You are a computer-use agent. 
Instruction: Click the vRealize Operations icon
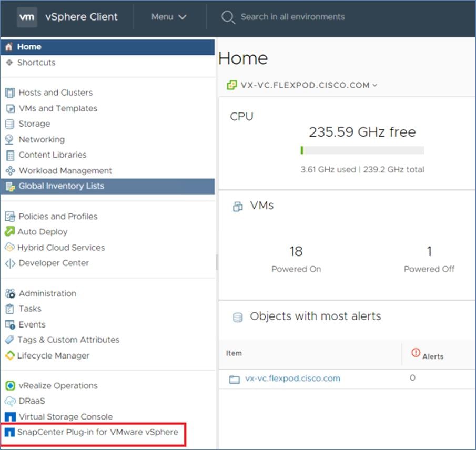pos(10,386)
